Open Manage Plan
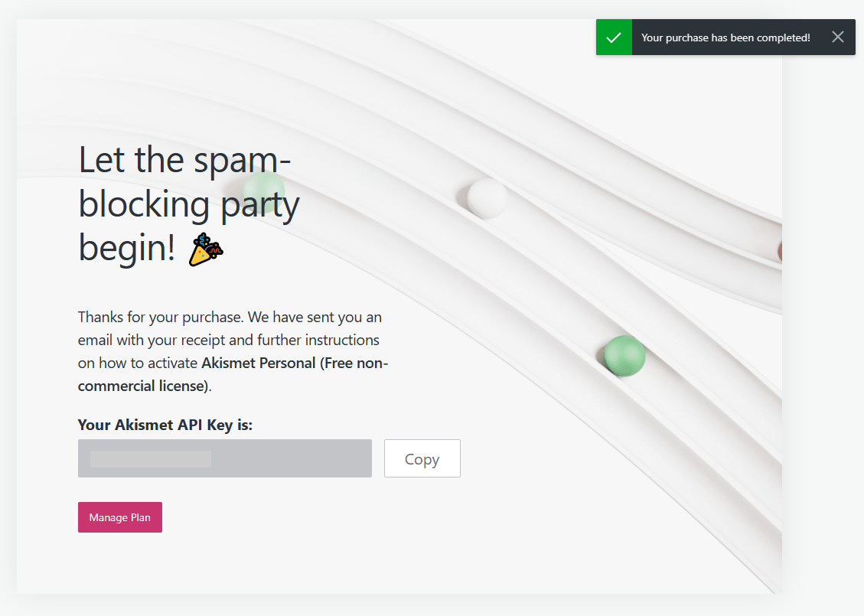The image size is (864, 616). [120, 517]
